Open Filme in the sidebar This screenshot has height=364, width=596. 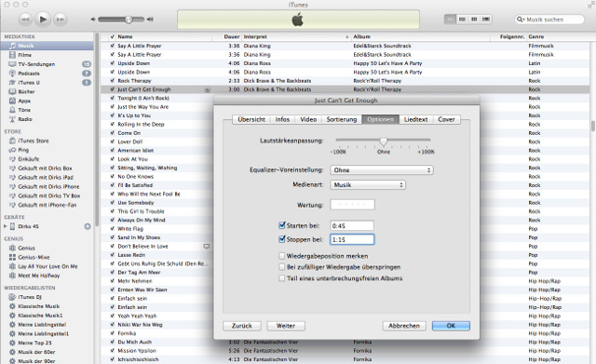25,55
